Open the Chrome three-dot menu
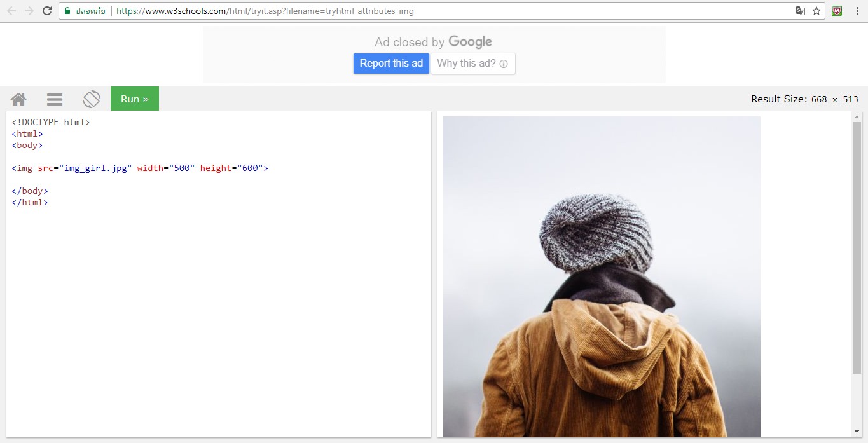 click(857, 11)
